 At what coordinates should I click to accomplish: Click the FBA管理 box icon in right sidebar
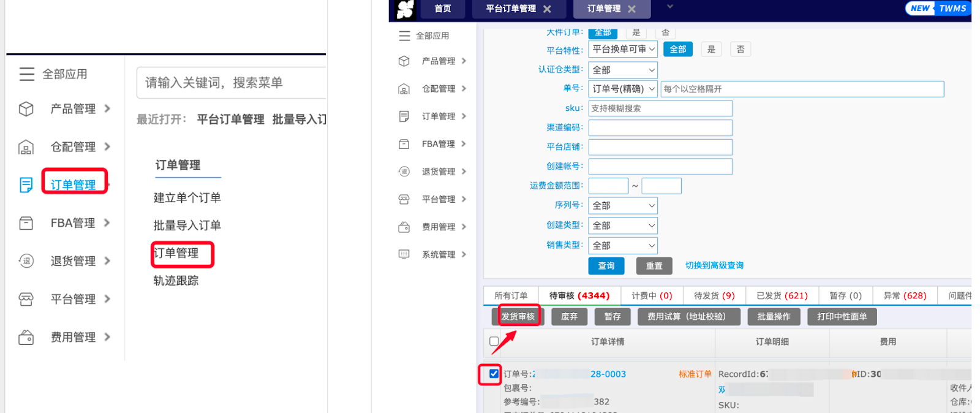click(x=404, y=144)
